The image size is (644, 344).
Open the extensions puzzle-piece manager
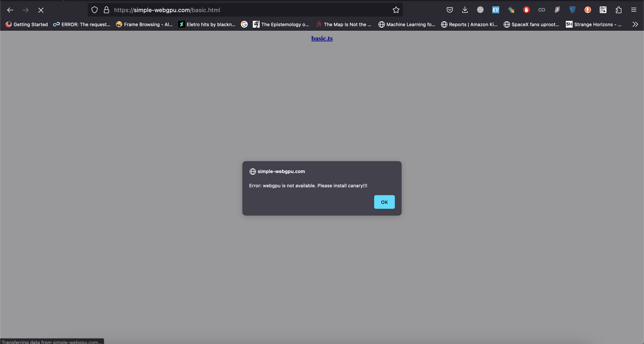[x=618, y=10]
